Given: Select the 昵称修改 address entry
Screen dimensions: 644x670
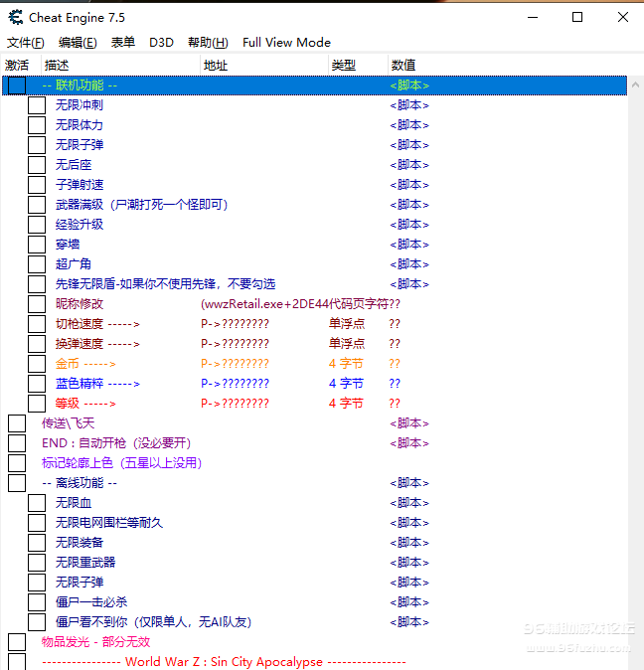Looking at the screenshot, I should [x=300, y=304].
